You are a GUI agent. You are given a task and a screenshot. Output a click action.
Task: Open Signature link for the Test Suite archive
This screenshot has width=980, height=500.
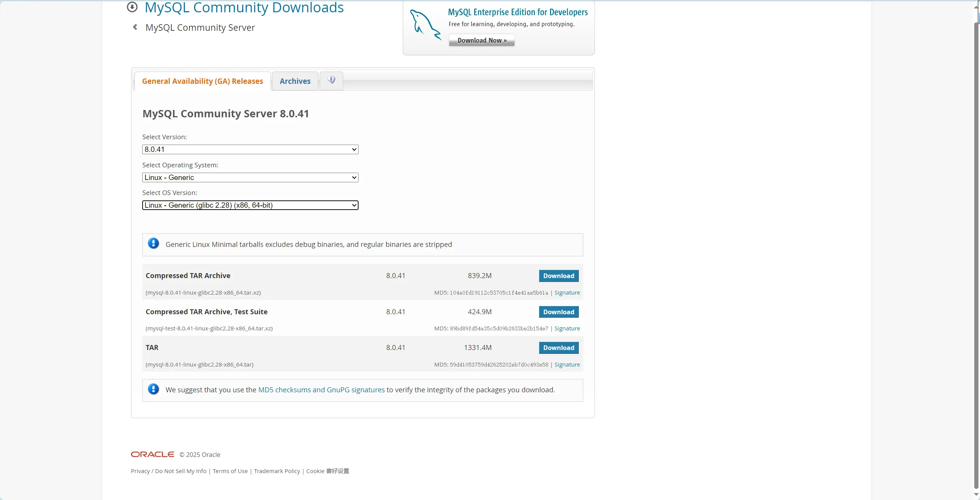(567, 328)
